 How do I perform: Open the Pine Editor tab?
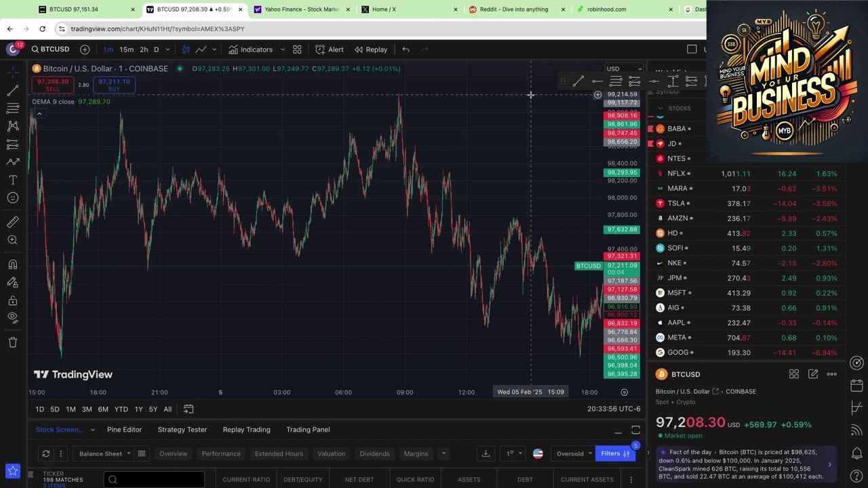124,430
